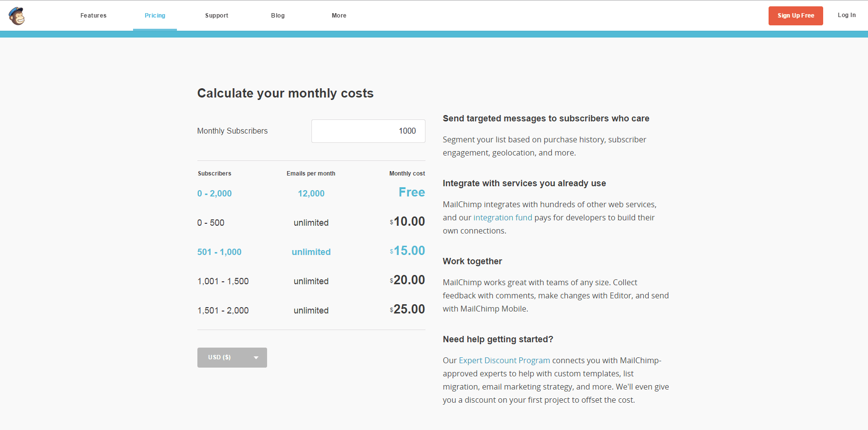The width and height of the screenshot is (868, 430).
Task: Select the 1,001 - 1,500 subscribers row
Action: (x=223, y=281)
